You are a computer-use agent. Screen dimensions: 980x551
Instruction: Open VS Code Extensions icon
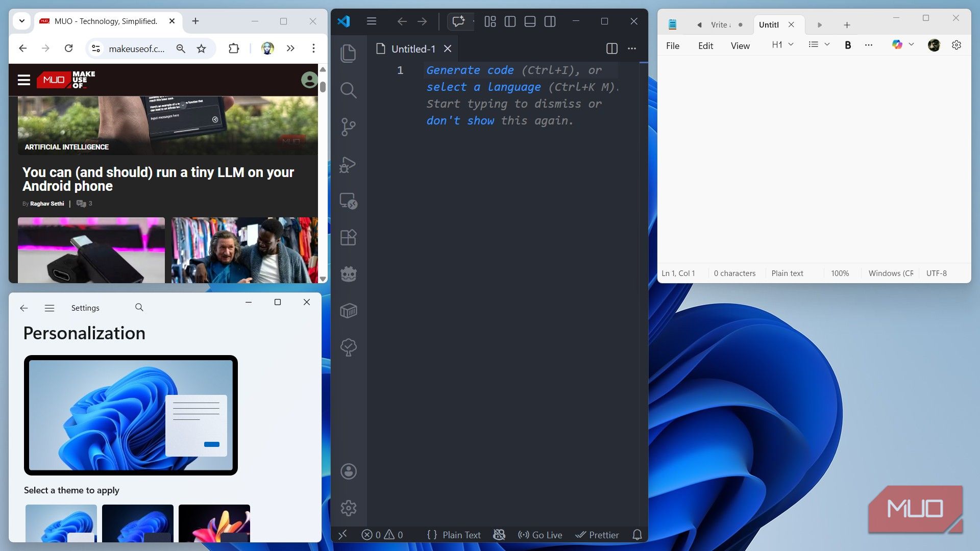pyautogui.click(x=348, y=237)
